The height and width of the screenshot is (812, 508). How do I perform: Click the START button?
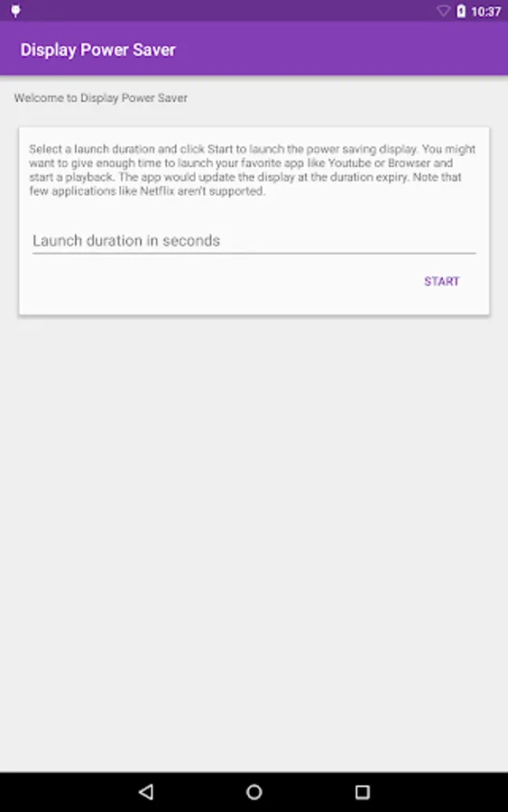pyautogui.click(x=442, y=281)
